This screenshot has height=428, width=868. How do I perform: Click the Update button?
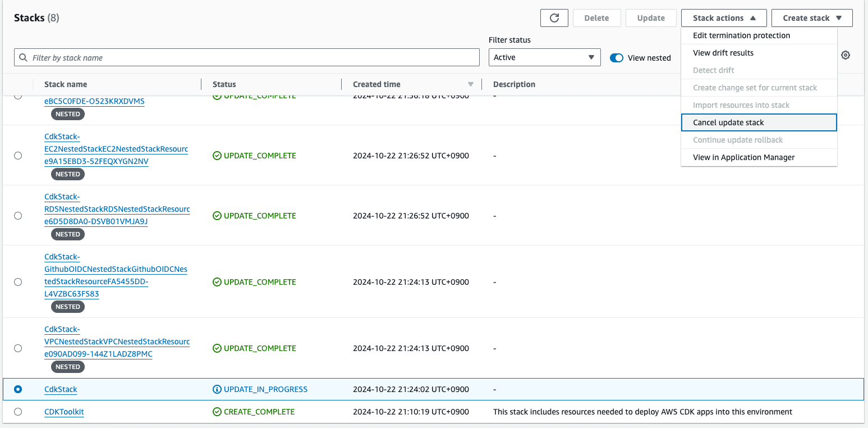[651, 18]
